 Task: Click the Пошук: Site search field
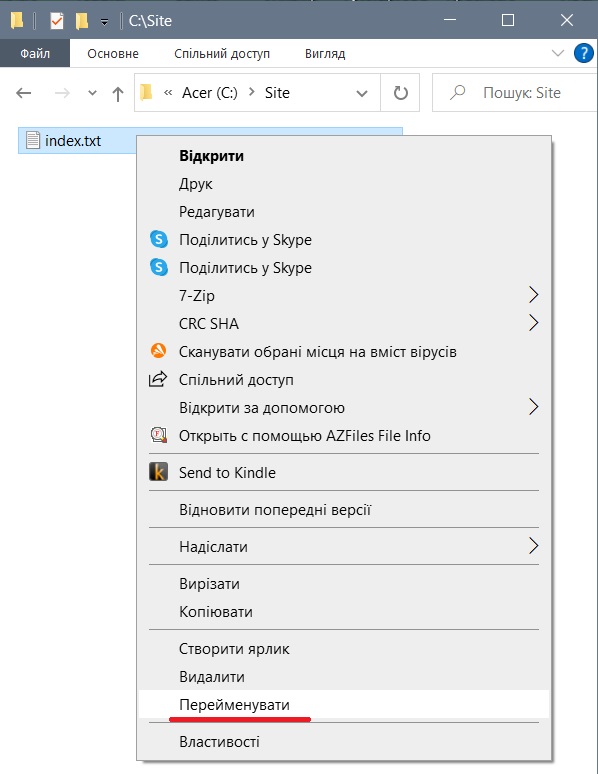[515, 93]
